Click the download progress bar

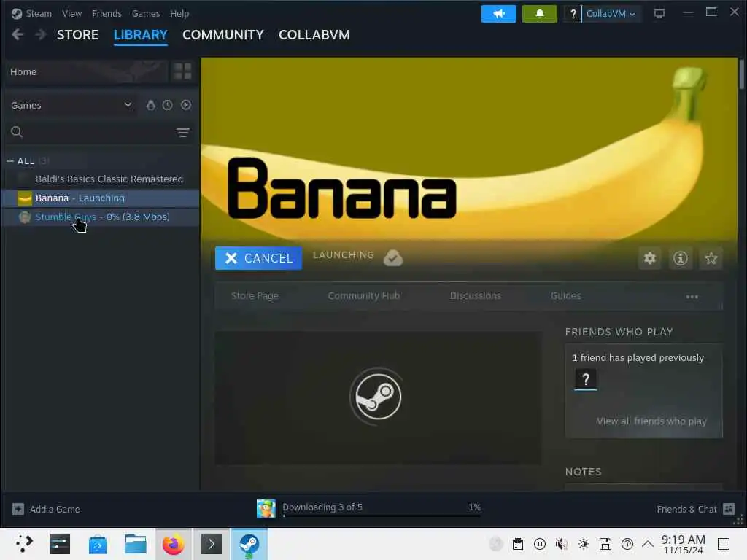(382, 516)
